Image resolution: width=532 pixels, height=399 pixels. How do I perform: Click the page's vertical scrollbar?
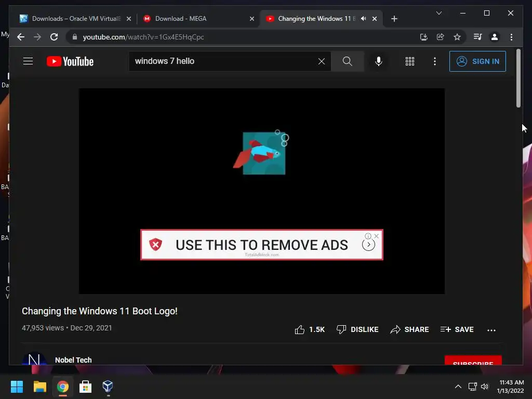point(518,78)
